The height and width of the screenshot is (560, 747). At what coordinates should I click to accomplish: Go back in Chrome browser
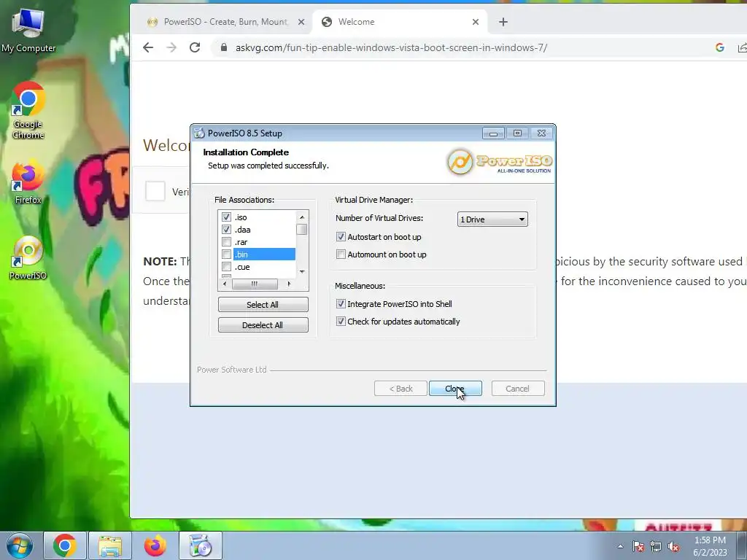(x=148, y=47)
